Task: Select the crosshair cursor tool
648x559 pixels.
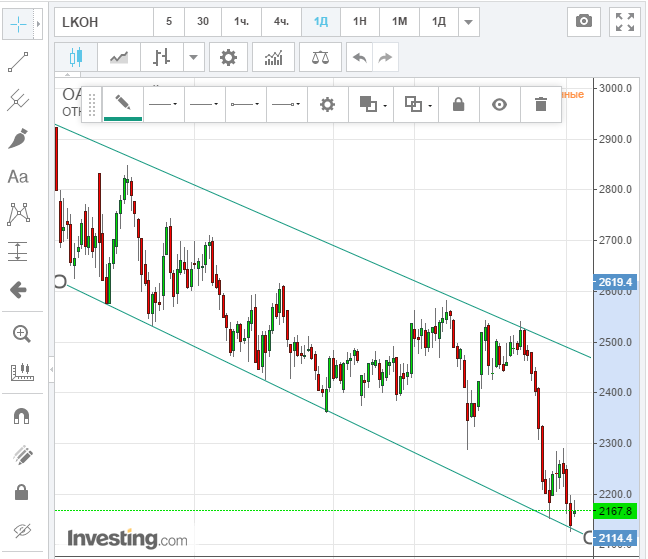Action: pos(19,24)
